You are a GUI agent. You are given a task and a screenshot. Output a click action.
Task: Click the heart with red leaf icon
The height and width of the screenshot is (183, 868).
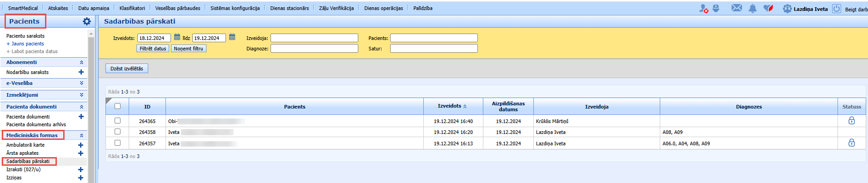(x=768, y=8)
